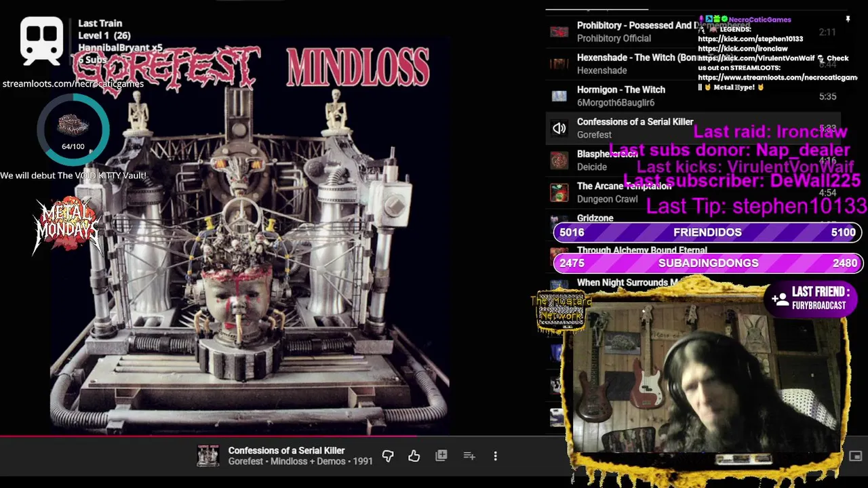Click the NecroCaticGames chat username
Screen dimensions: 868x488
point(759,20)
